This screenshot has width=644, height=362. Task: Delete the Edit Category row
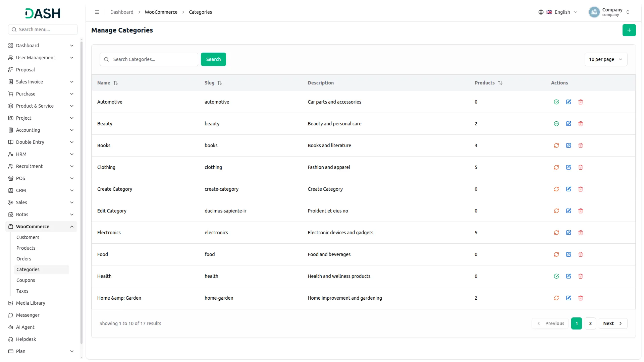581,211
